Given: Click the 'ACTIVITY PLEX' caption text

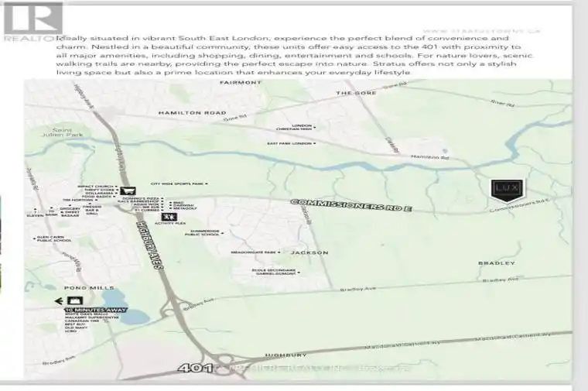Looking at the screenshot, I should pyautogui.click(x=170, y=223).
